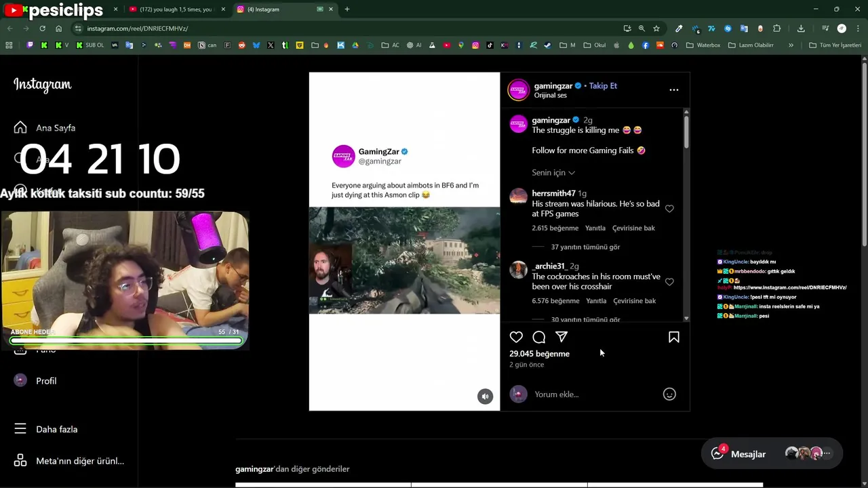Viewport: 868px width, 488px height.
Task: Open 'Meta'nın diğer ürünleri' in the sidebar
Action: point(68,461)
